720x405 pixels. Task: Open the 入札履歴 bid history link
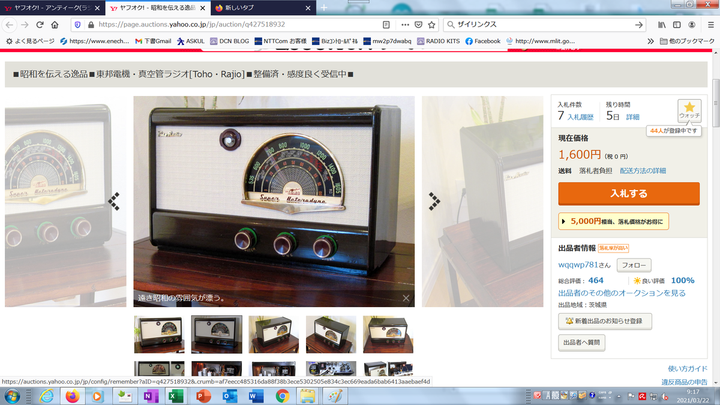[581, 117]
